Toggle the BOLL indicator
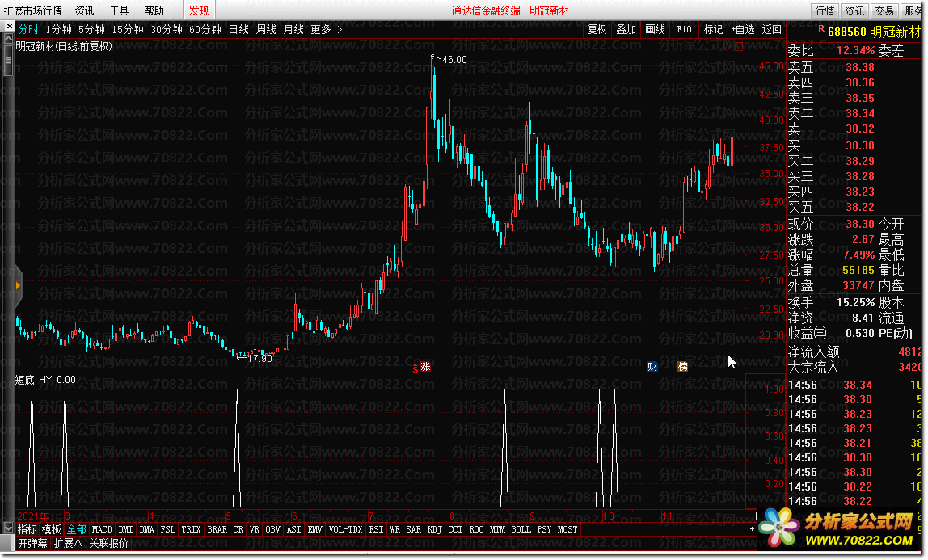Viewport: 928px width, 560px height. [521, 529]
